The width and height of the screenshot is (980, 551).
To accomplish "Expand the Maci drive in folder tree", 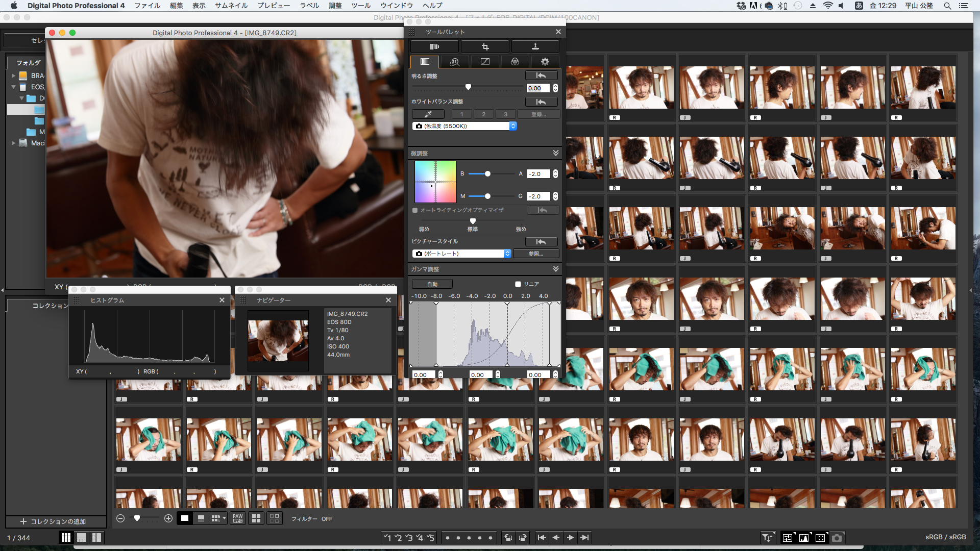I will pyautogui.click(x=13, y=143).
